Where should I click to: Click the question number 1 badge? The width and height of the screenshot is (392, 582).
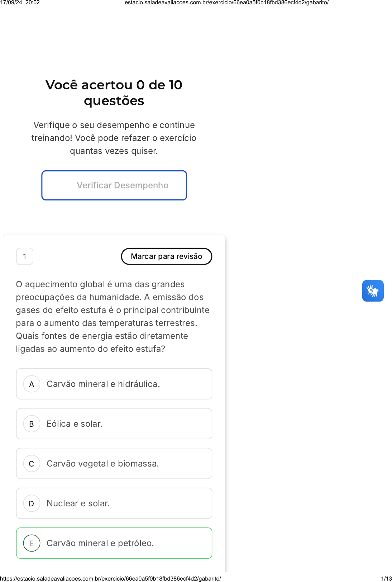25,256
